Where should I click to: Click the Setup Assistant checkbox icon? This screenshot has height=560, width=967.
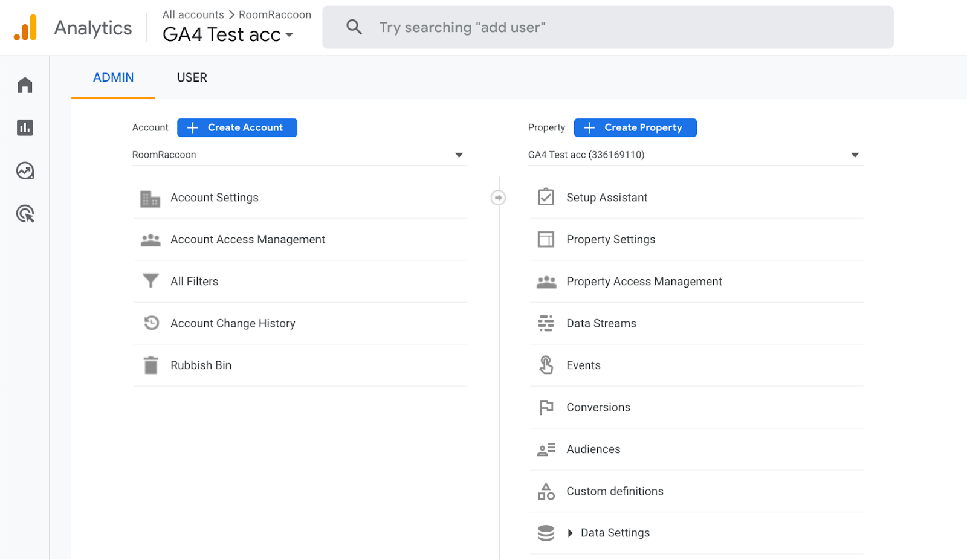coord(546,198)
